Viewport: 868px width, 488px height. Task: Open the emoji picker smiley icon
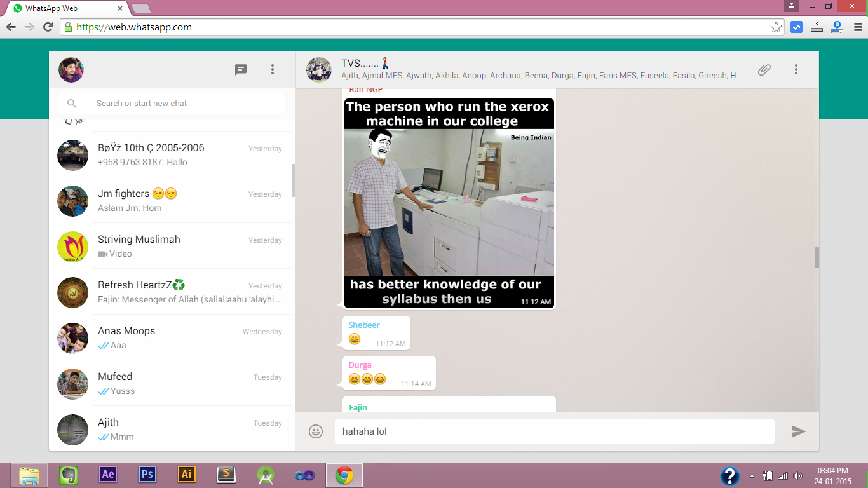316,431
